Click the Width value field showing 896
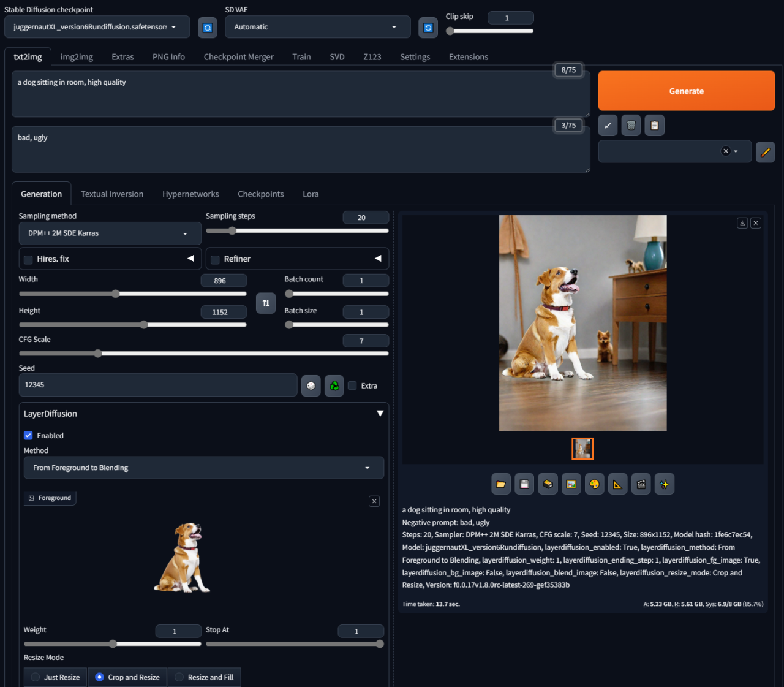This screenshot has width=784, height=687. click(x=224, y=281)
